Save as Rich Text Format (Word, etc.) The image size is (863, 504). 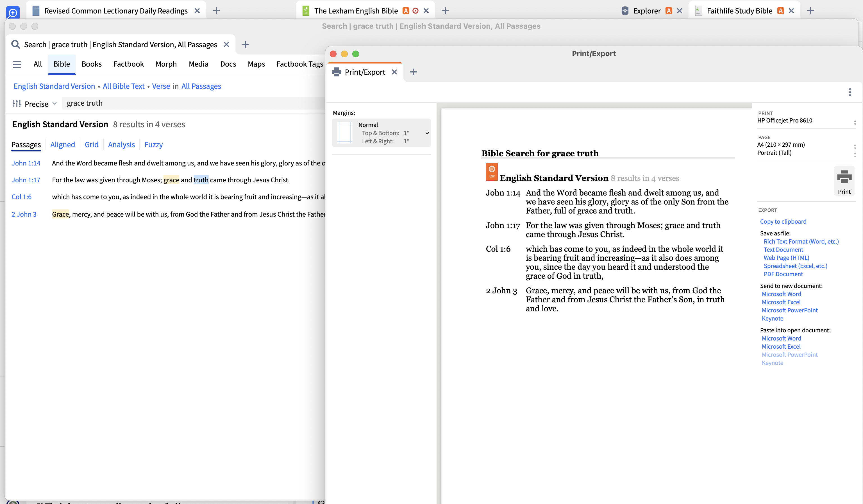[801, 241]
